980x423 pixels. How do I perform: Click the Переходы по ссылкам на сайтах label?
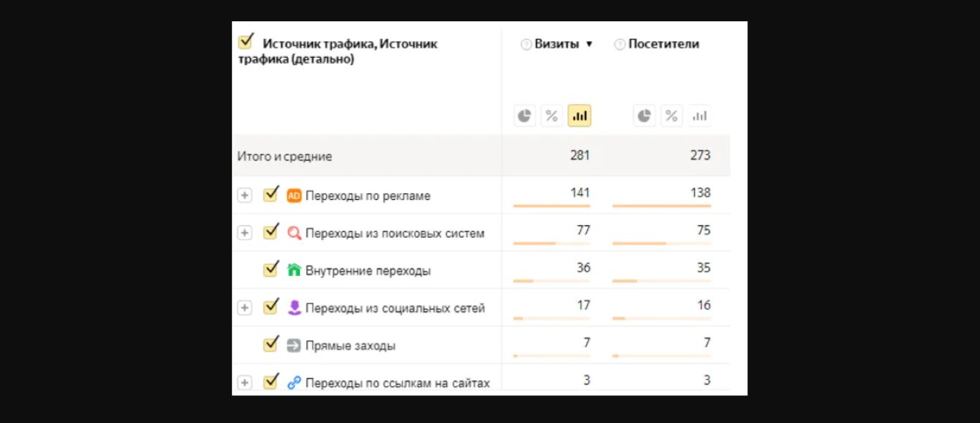click(397, 383)
